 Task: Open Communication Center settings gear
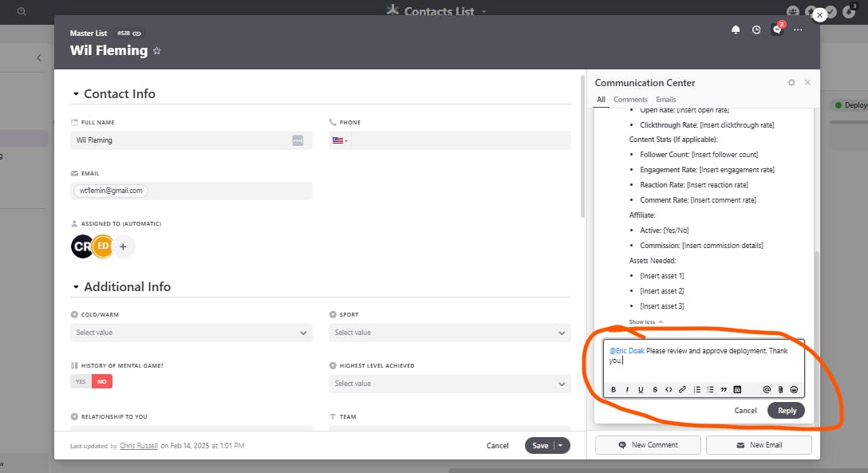pyautogui.click(x=791, y=82)
